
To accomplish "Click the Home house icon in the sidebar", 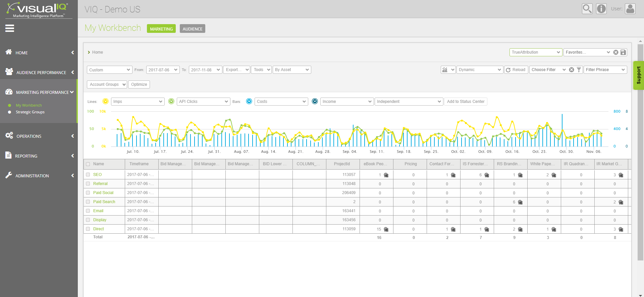I will 9,52.
